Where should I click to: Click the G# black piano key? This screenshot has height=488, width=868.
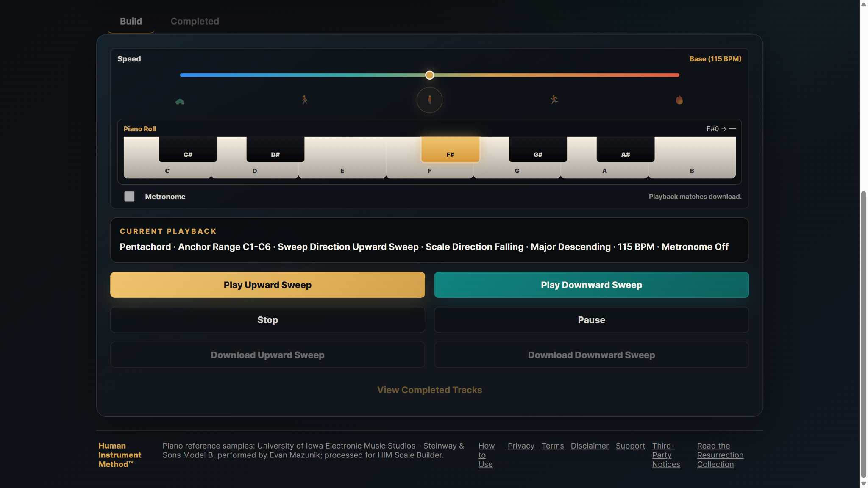pyautogui.click(x=538, y=149)
